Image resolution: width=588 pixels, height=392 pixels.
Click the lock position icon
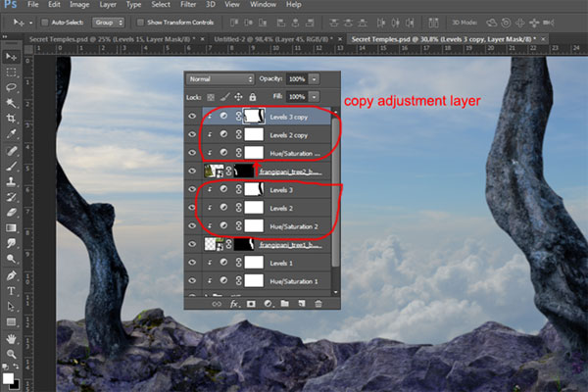click(238, 97)
